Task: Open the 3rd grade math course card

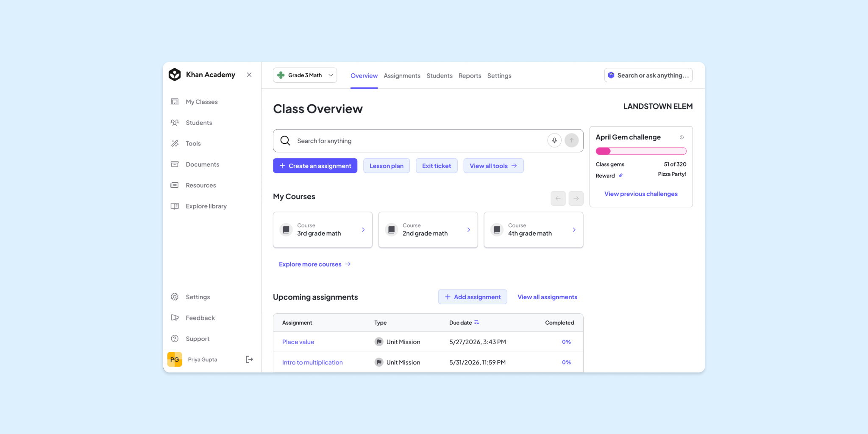Action: [323, 230]
